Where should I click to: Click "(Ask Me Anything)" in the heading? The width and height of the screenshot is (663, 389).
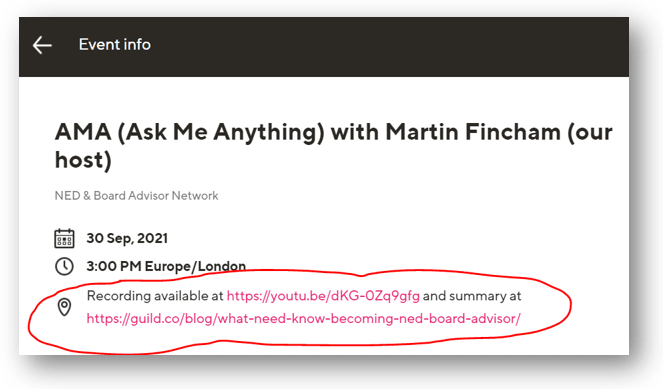pyautogui.click(x=221, y=132)
